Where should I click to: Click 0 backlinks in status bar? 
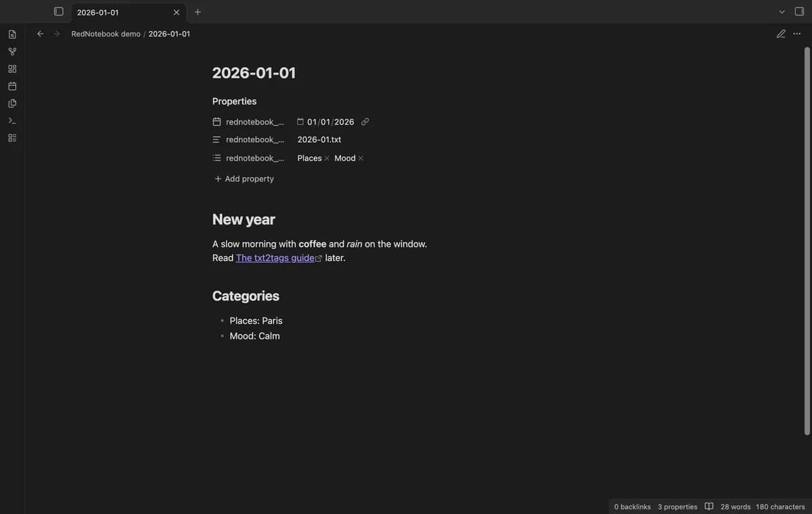click(633, 507)
